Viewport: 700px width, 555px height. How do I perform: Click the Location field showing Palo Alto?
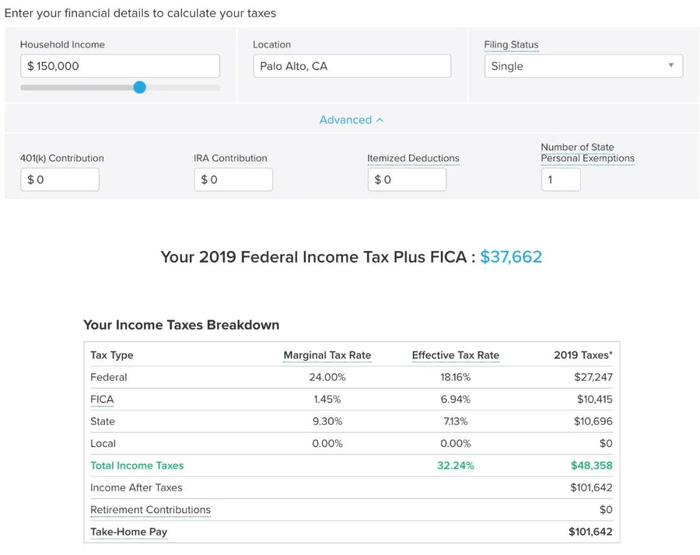tap(351, 66)
